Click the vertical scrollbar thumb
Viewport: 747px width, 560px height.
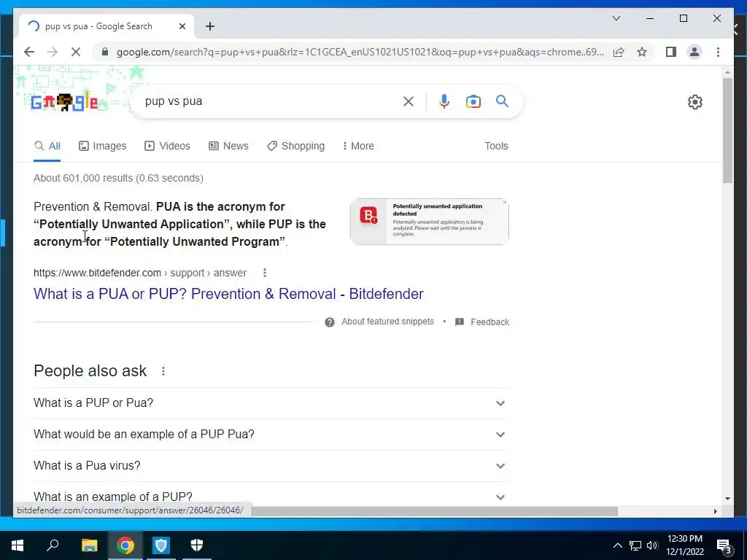pyautogui.click(x=727, y=131)
